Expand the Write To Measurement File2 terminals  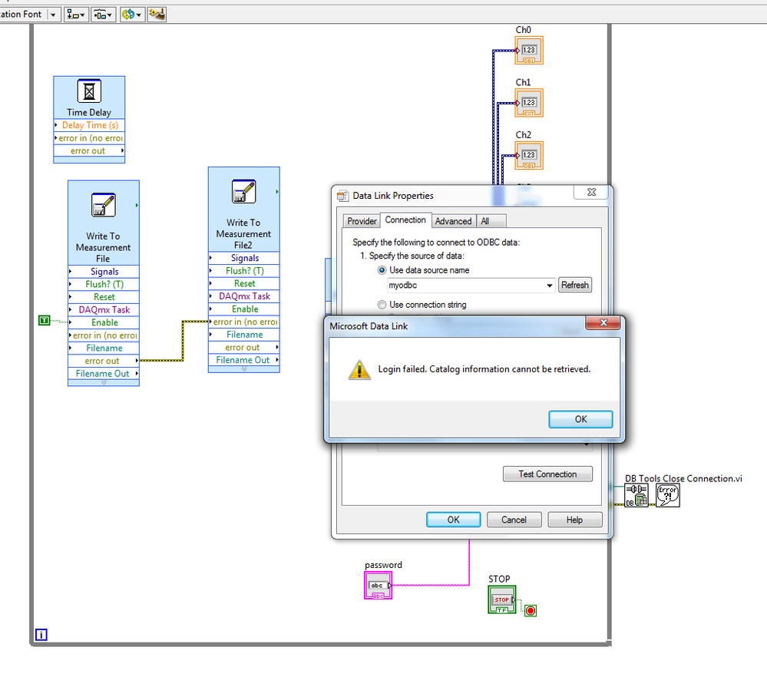coord(244,369)
